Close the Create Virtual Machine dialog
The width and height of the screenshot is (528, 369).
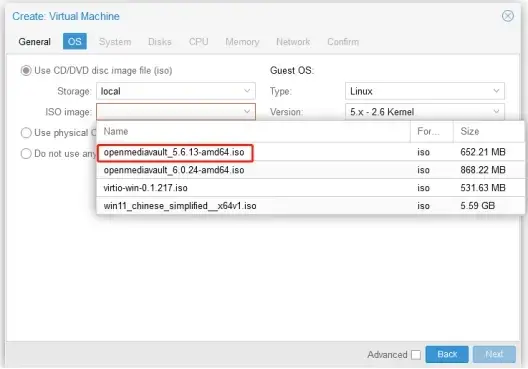pos(507,16)
